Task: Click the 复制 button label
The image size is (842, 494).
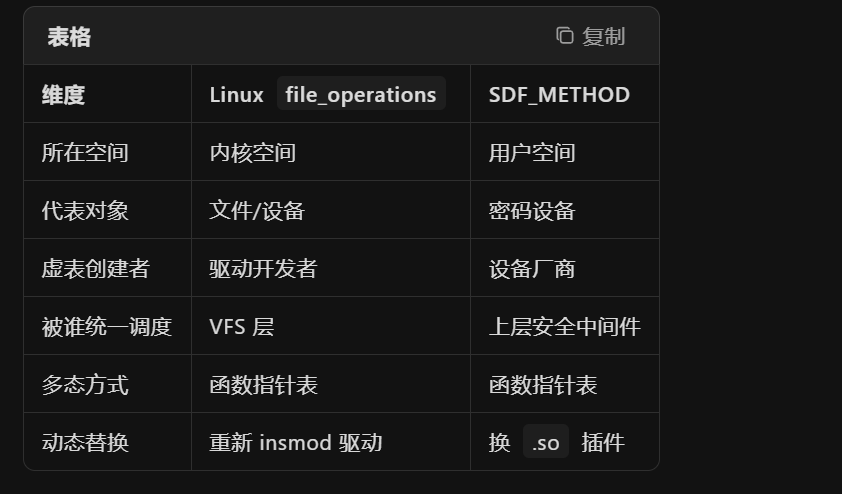Action: tap(604, 37)
